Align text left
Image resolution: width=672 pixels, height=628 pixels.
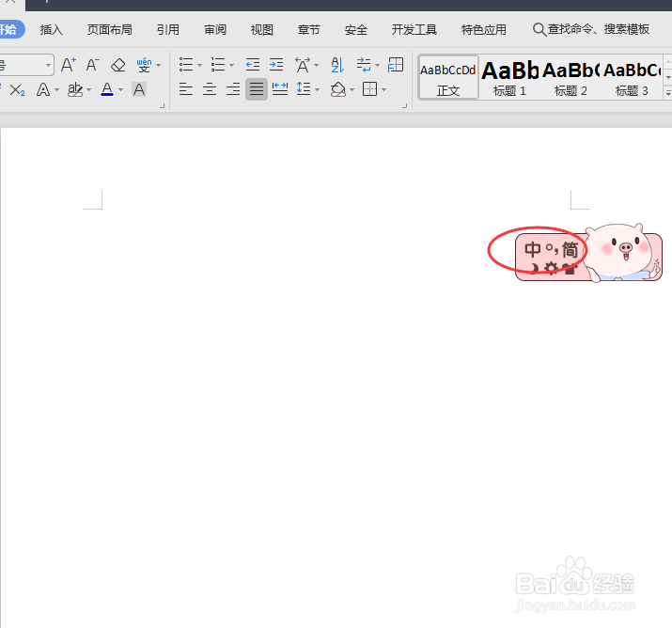point(186,89)
